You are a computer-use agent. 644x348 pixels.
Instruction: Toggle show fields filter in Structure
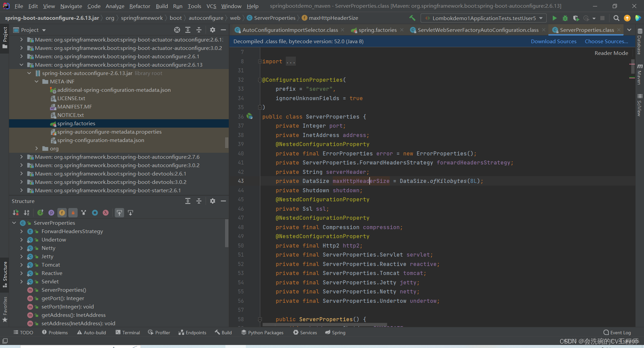[x=62, y=213]
